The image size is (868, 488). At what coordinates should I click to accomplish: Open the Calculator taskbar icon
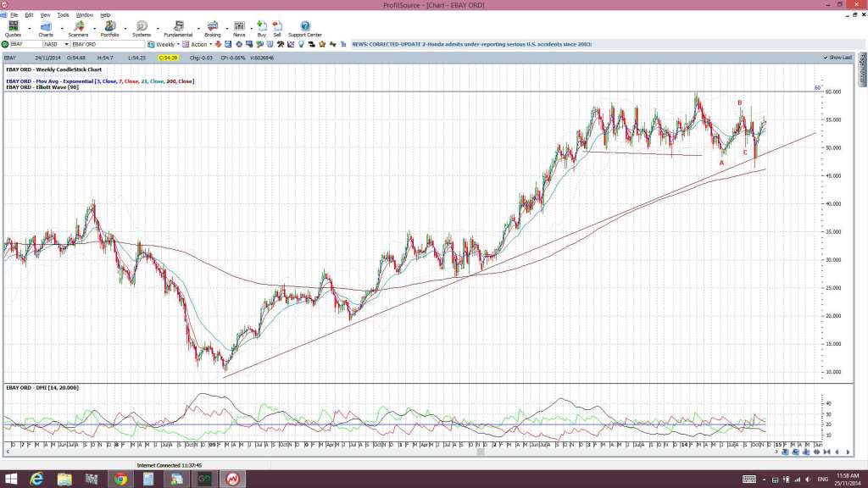(148, 479)
